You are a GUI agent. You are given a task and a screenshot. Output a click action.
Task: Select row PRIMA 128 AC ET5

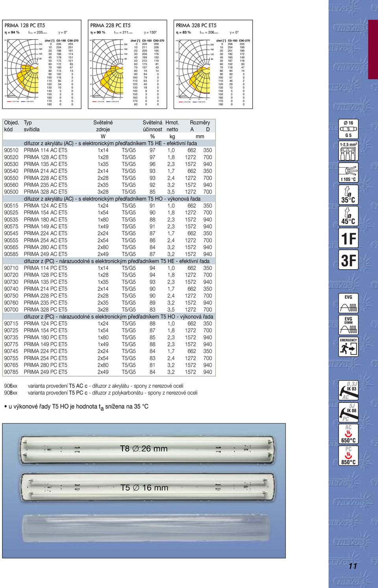point(109,157)
